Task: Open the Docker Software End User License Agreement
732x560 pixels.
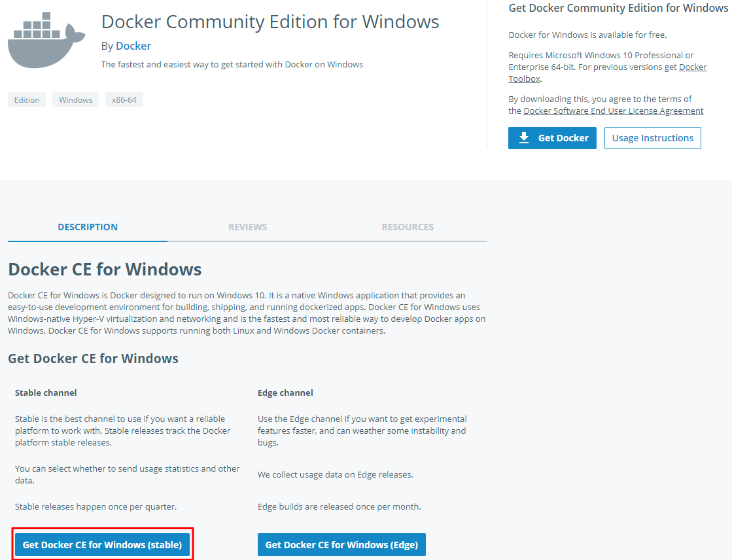Action: pos(614,111)
